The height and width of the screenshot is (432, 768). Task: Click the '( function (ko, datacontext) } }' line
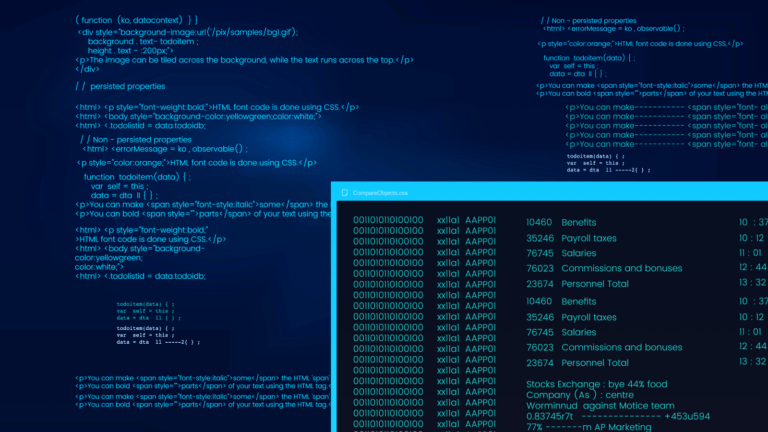click(137, 20)
